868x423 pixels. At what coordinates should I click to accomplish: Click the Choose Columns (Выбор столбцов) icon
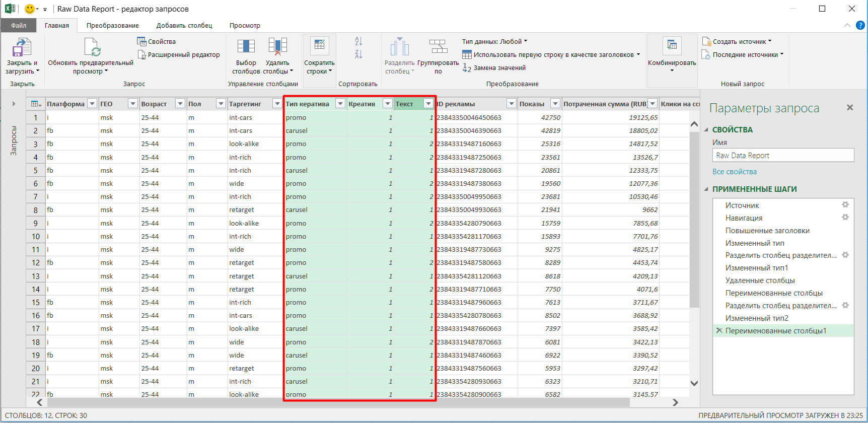[246, 46]
